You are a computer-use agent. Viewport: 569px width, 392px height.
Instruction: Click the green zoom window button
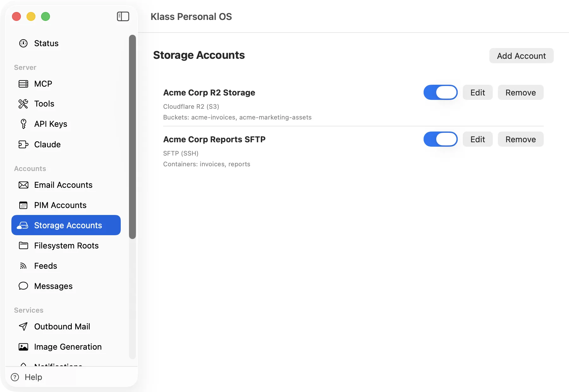46,16
